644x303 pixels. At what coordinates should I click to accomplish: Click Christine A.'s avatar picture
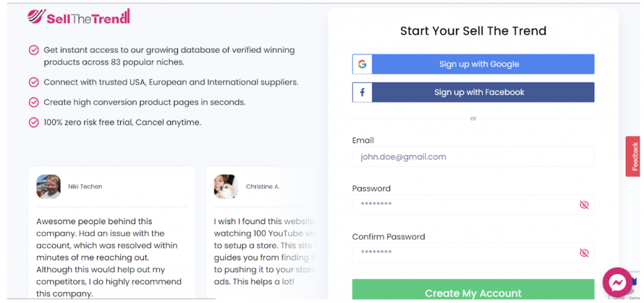(x=226, y=186)
